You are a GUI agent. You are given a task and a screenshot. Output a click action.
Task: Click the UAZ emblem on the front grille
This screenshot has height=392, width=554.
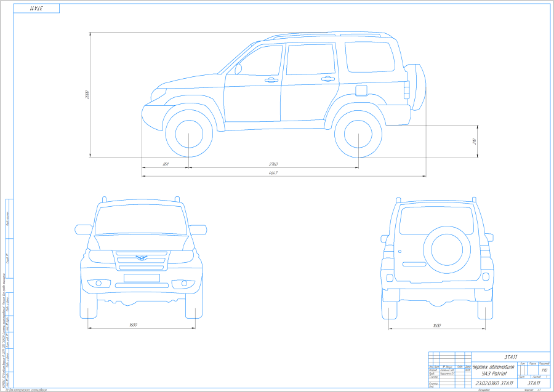tap(142, 257)
